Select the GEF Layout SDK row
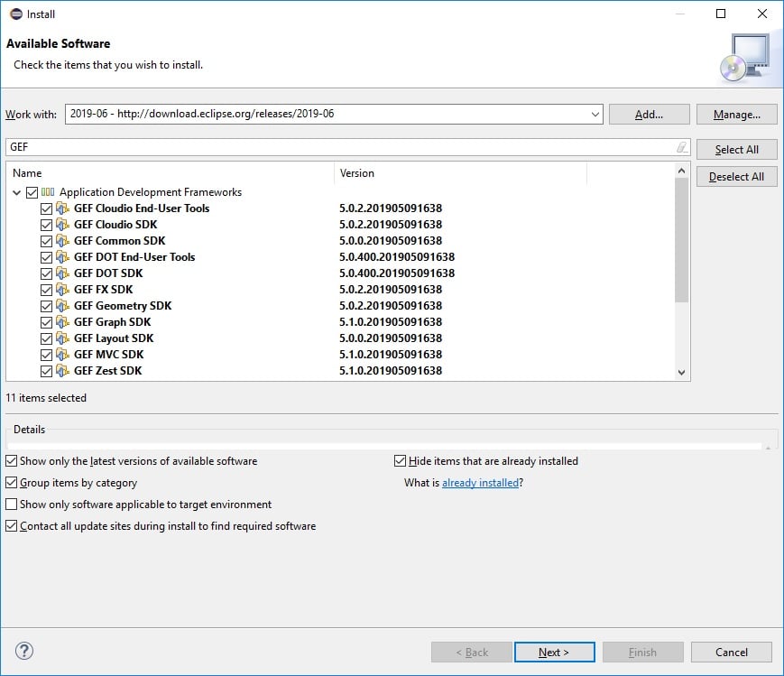Image resolution: width=784 pixels, height=676 pixels. tap(340, 338)
